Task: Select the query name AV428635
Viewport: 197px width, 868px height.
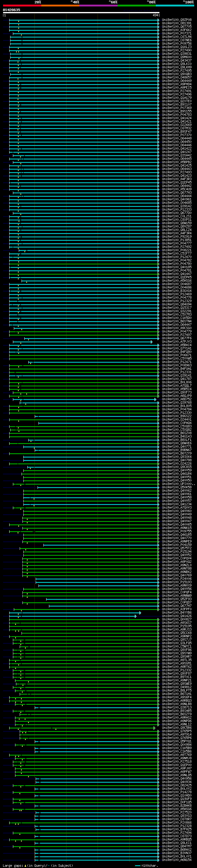Action: pos(11,10)
